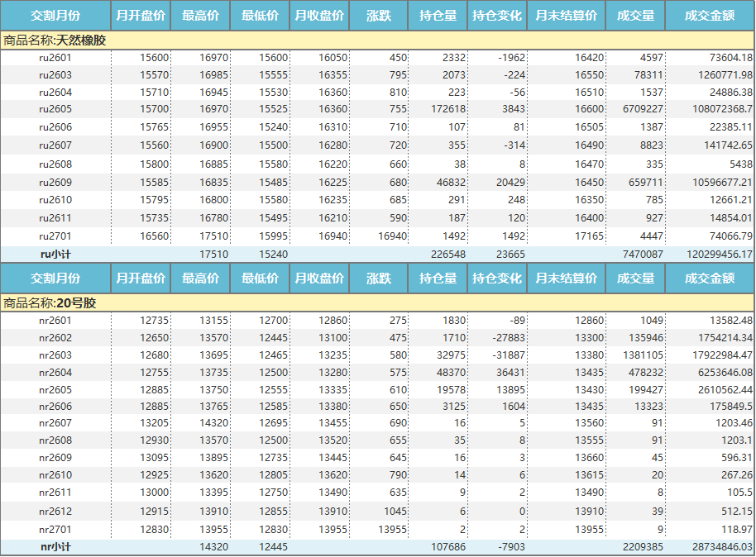Select the ru2601 contract cell
This screenshot has width=756, height=557.
pyautogui.click(x=55, y=58)
